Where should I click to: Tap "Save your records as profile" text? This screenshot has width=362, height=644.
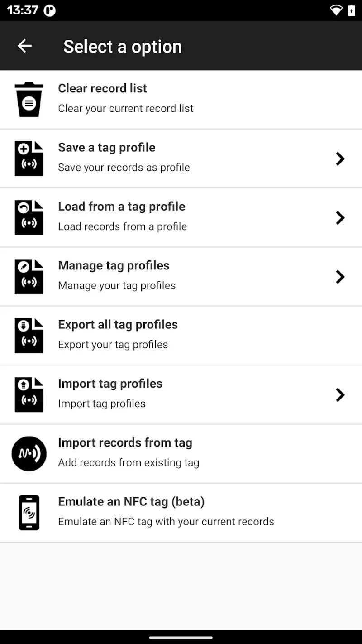tap(124, 168)
